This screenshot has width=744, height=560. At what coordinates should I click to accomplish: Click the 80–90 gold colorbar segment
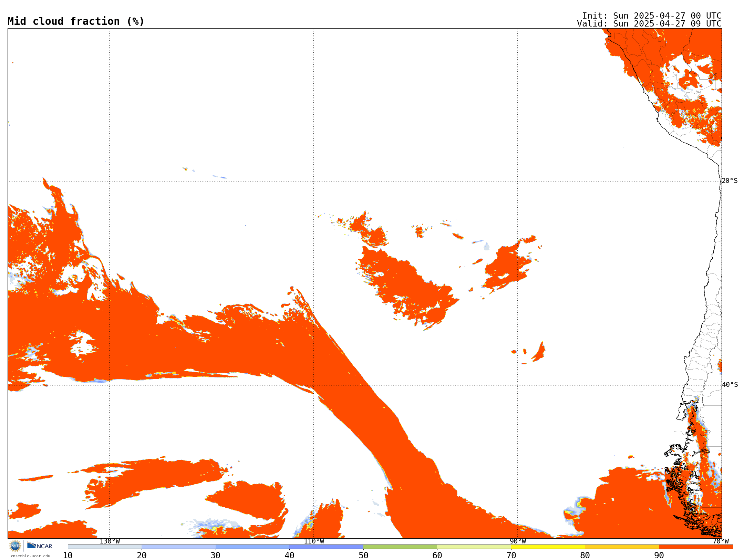click(622, 547)
